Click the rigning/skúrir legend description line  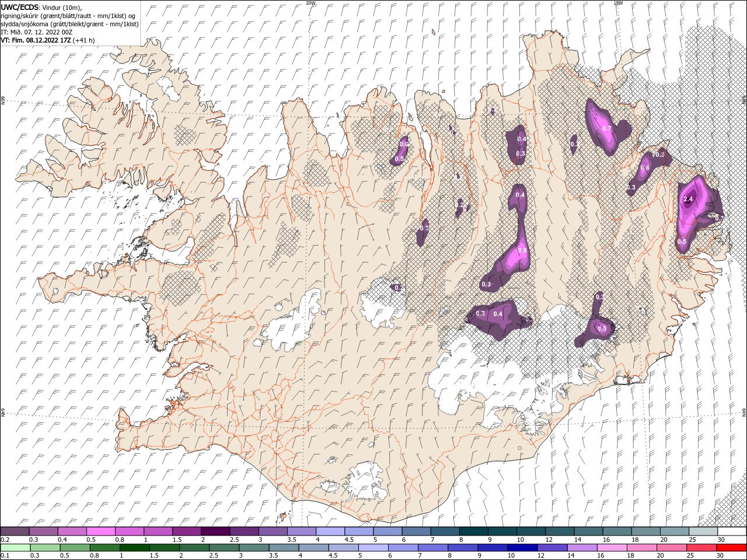pyautogui.click(x=68, y=16)
